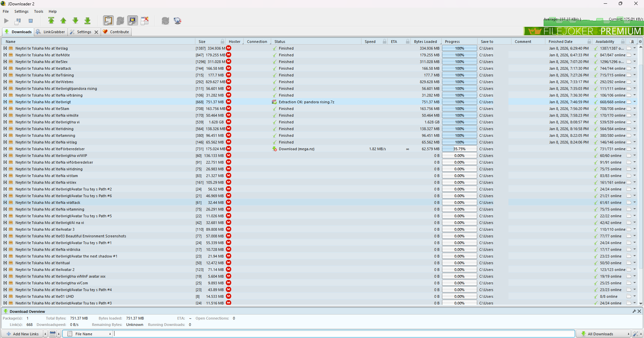Toggle silent mode window icon with red X
This screenshot has width=644, height=338.
[145, 21]
